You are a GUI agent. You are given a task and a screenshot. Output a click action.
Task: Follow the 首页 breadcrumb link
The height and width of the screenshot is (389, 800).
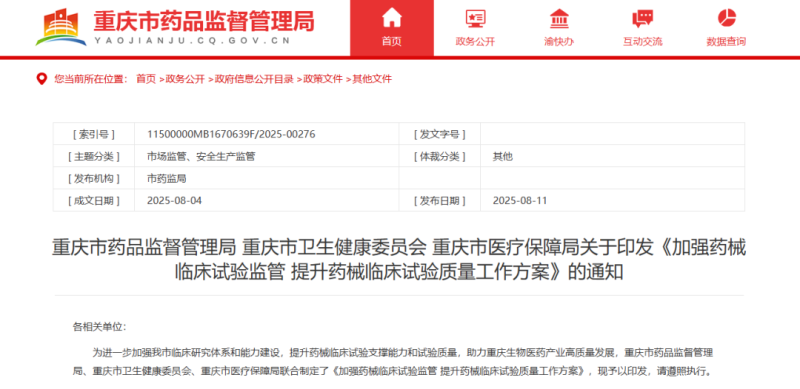(x=146, y=79)
